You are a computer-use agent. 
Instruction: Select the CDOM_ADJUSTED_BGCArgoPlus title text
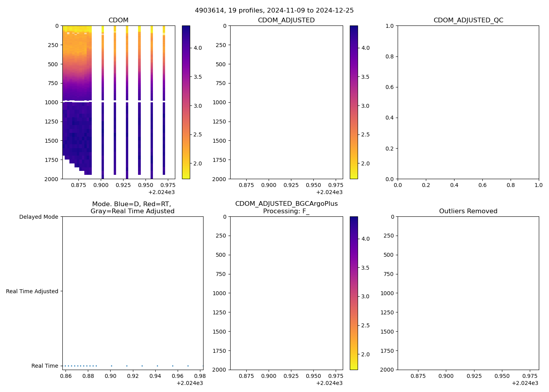(x=286, y=204)
